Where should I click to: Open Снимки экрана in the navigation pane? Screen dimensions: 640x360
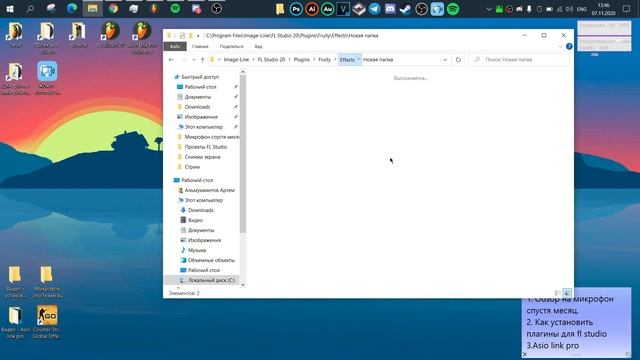[x=202, y=157]
